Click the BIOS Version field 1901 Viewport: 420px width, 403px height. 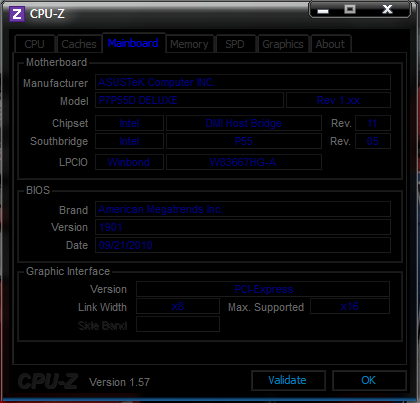pos(243,227)
